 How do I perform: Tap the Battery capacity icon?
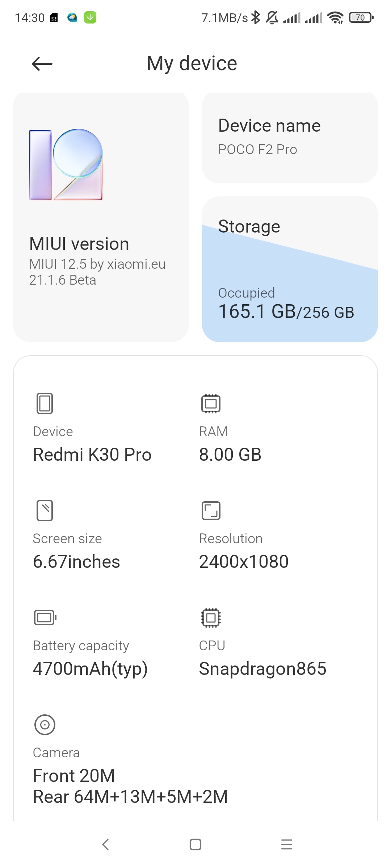[45, 617]
